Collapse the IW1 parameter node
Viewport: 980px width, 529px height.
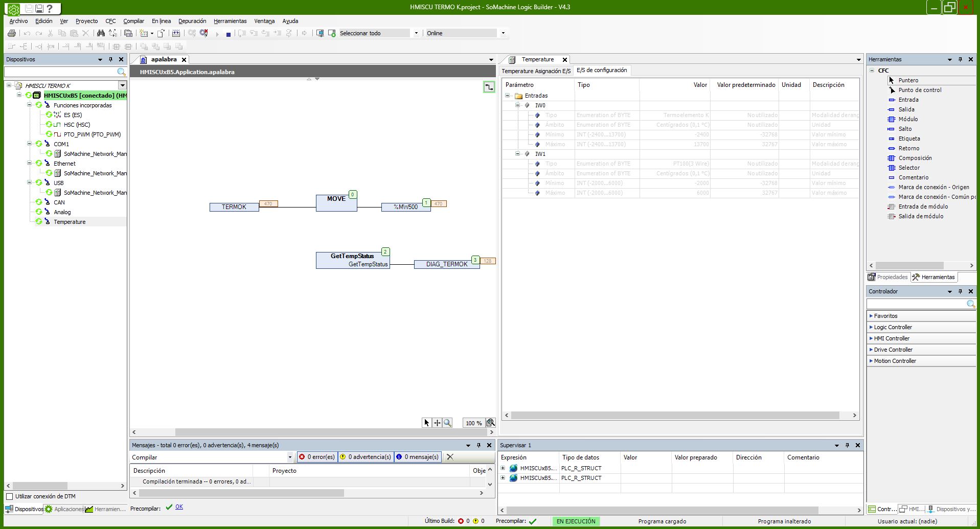point(517,154)
